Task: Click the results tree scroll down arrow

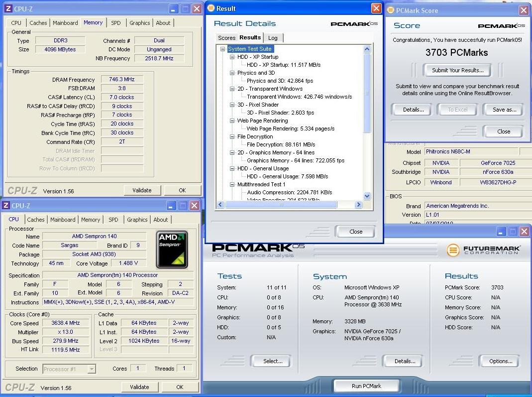Action: click(367, 196)
